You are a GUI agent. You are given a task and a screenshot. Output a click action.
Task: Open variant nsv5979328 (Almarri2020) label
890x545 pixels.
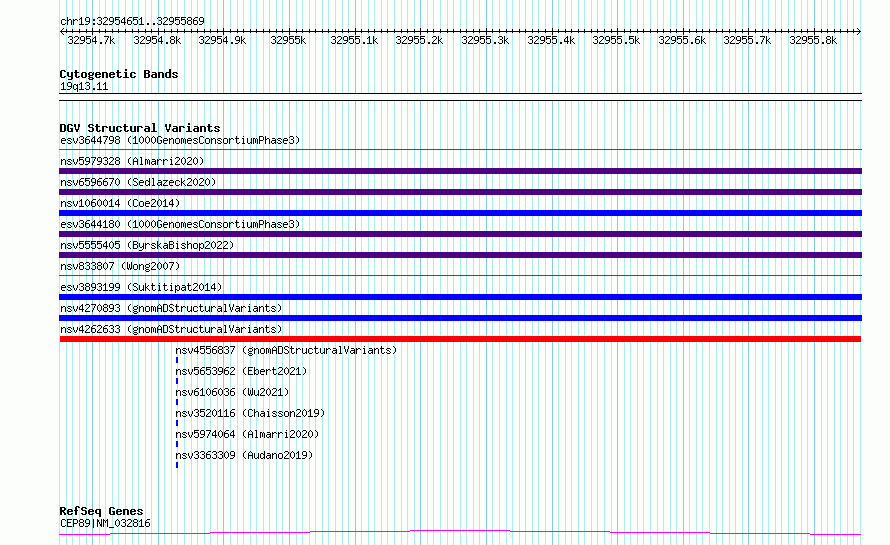click(x=132, y=161)
